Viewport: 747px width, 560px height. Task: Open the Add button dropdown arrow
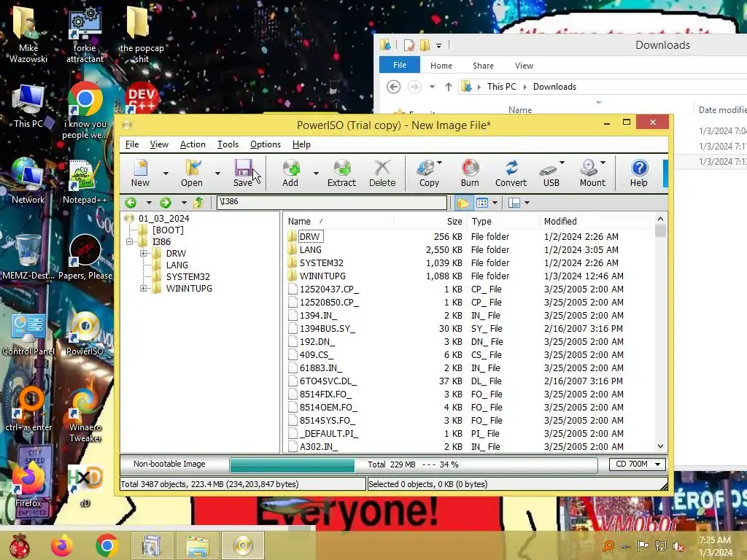click(316, 174)
